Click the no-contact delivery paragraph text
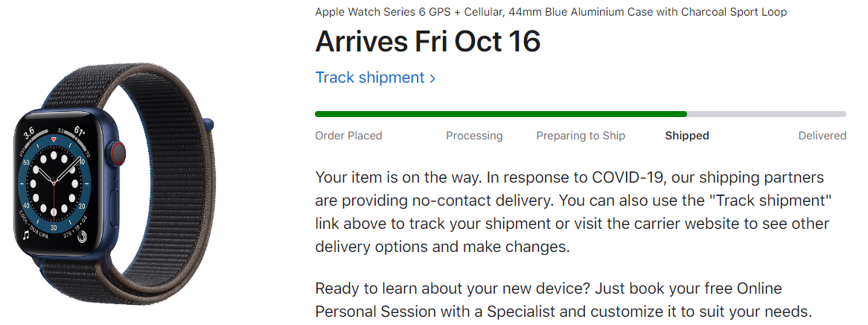This screenshot has width=868, height=325. click(x=573, y=212)
